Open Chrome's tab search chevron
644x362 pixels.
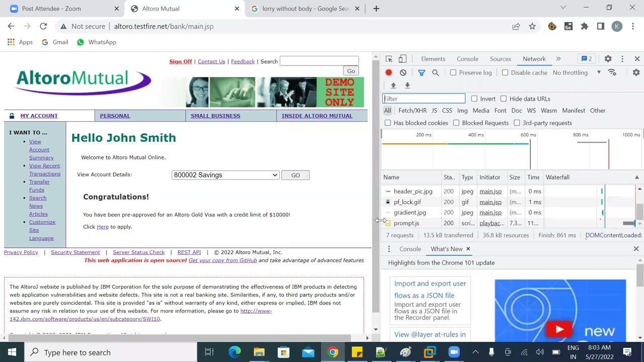tap(563, 8)
